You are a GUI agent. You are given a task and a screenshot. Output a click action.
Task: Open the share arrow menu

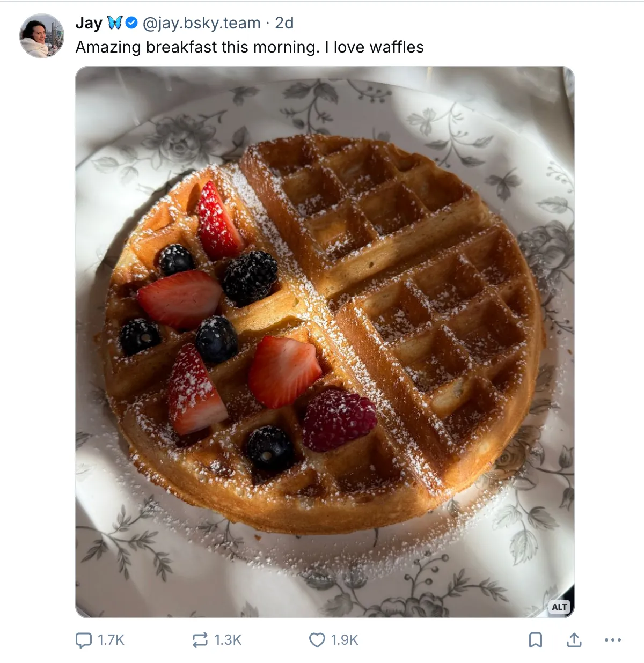[x=574, y=640]
